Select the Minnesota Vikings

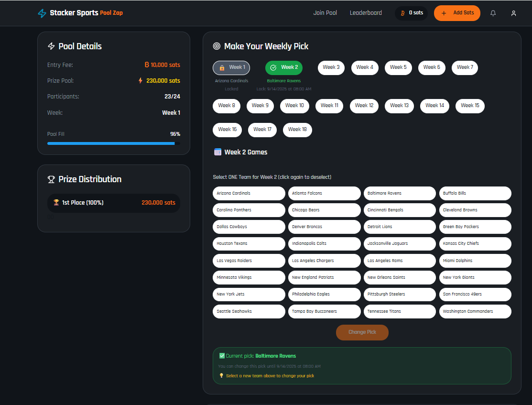pyautogui.click(x=249, y=277)
